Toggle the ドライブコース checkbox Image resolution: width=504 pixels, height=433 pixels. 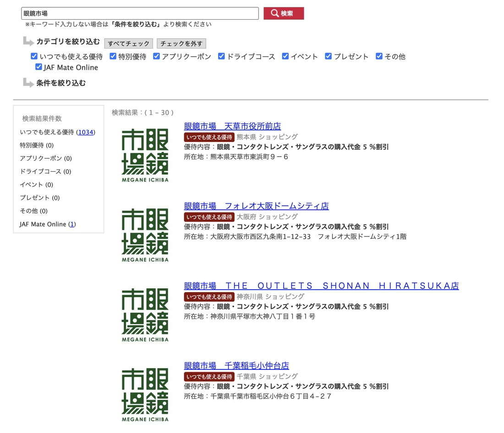tap(221, 56)
